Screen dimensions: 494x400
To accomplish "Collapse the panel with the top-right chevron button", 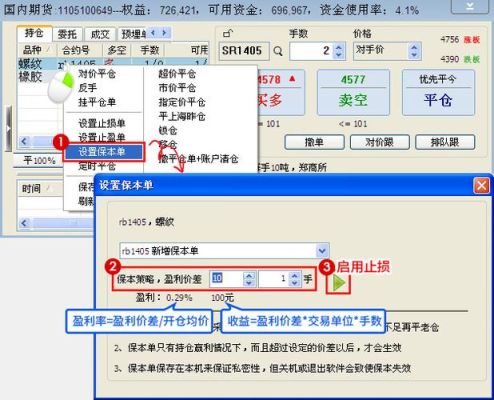I will pyautogui.click(x=469, y=6).
